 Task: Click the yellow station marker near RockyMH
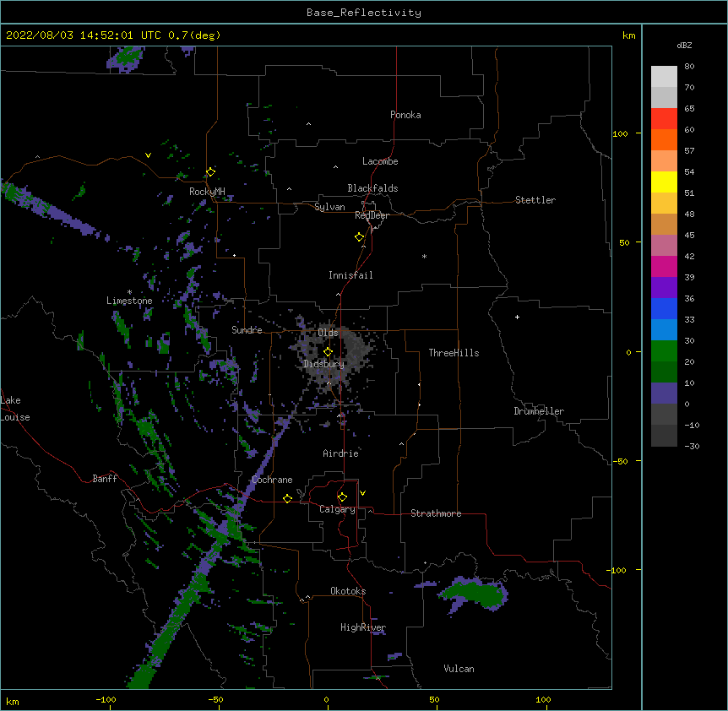(x=210, y=172)
